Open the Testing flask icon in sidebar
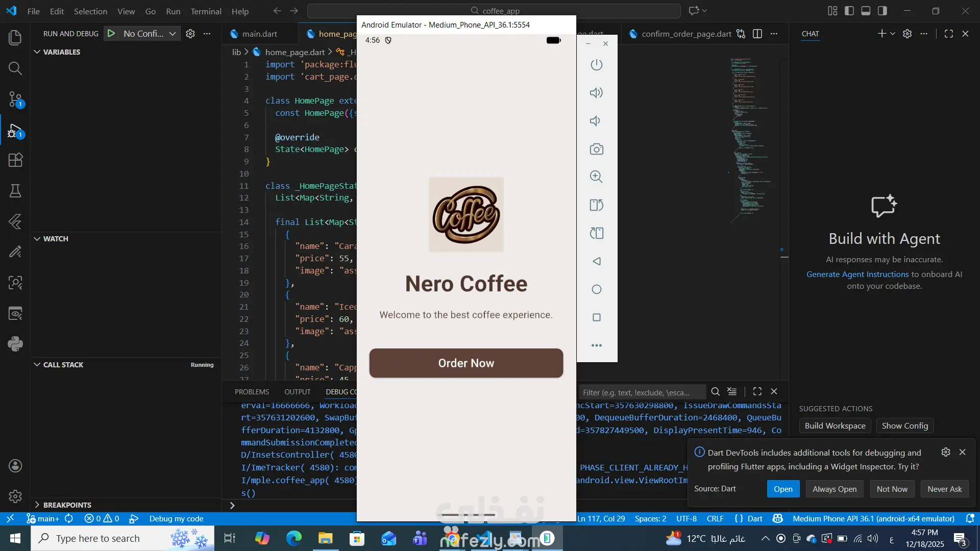This screenshot has height=551, width=980. pos(15,191)
